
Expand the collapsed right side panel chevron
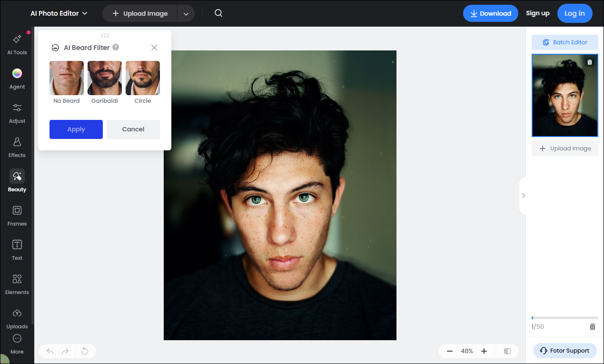tap(523, 195)
